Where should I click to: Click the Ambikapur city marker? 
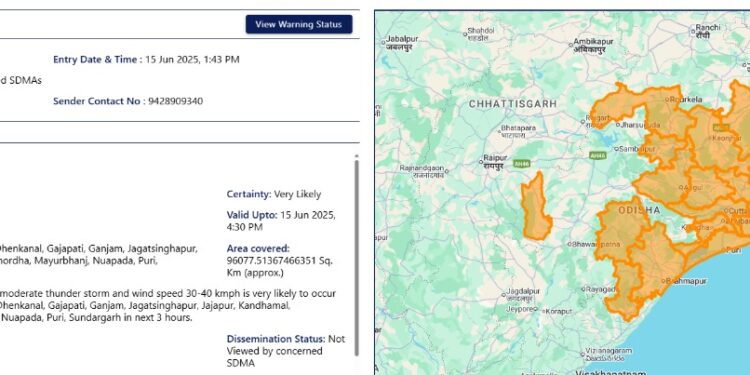point(571,45)
